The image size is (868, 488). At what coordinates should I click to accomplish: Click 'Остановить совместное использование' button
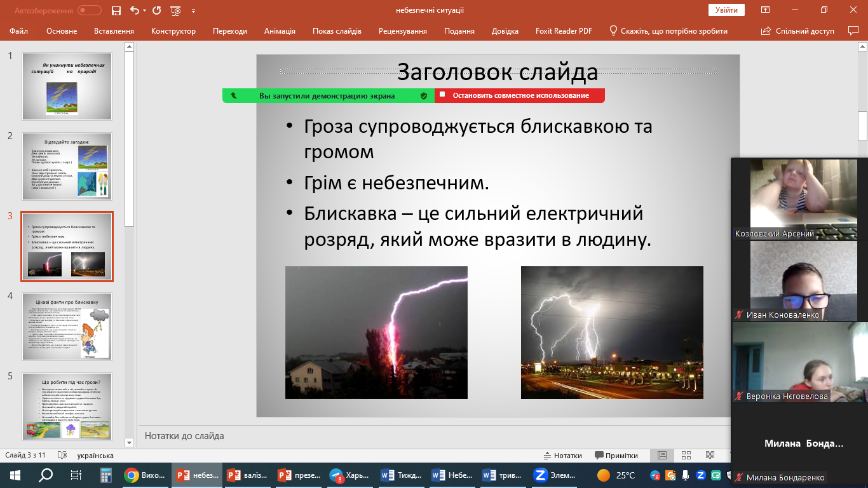tap(520, 95)
